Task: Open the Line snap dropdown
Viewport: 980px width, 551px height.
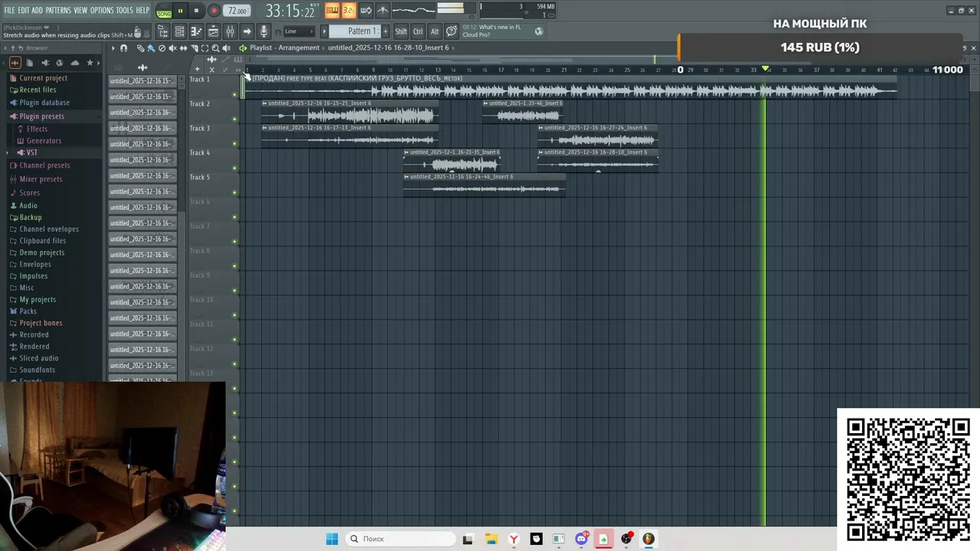Action: click(299, 31)
